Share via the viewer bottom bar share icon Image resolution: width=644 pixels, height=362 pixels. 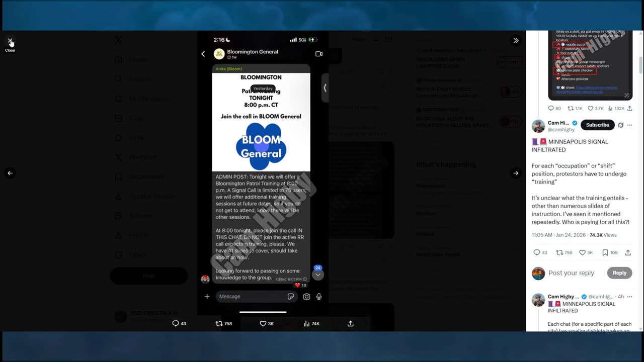point(351,323)
